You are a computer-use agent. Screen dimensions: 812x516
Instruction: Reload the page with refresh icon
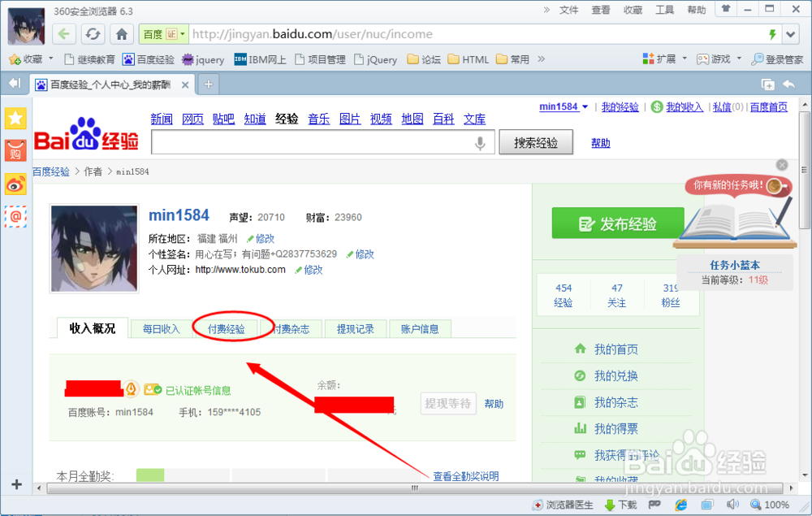coord(93,34)
